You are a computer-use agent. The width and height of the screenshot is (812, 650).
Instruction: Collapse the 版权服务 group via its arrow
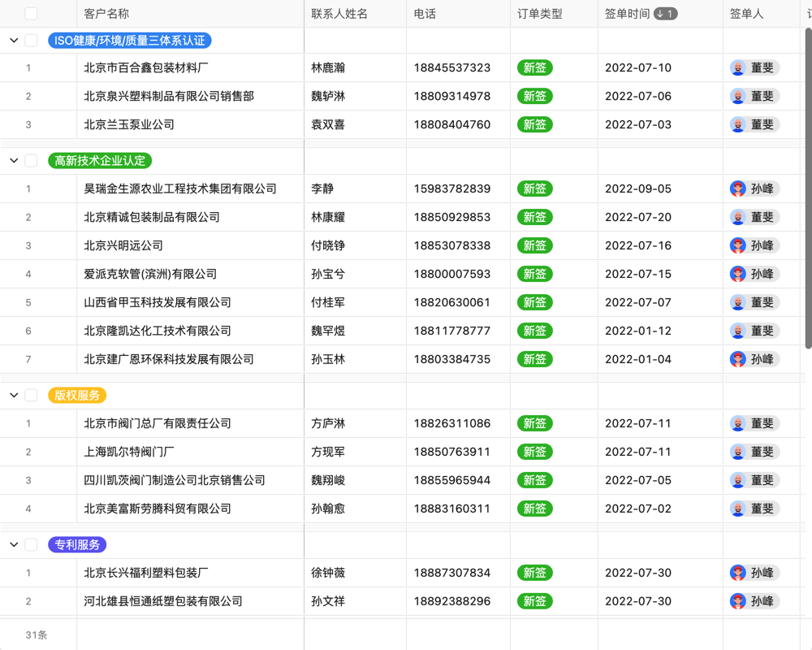coord(13,396)
